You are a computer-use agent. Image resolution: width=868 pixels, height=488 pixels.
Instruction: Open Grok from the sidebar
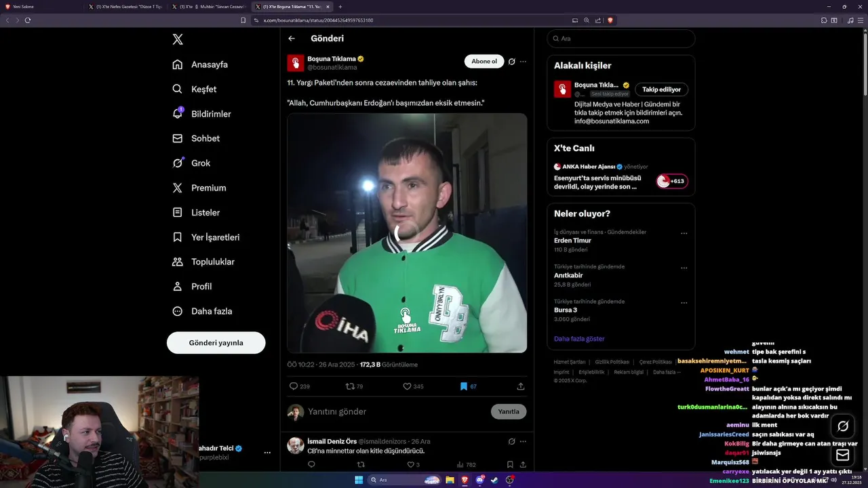tap(192, 163)
